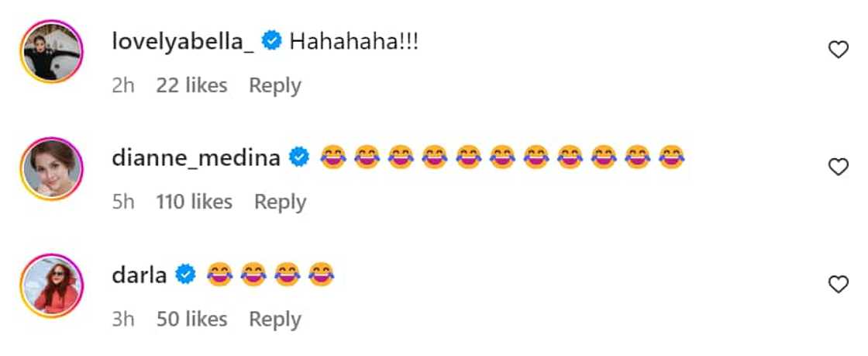Click the verified badge beside lovelyabella_

tap(271, 42)
